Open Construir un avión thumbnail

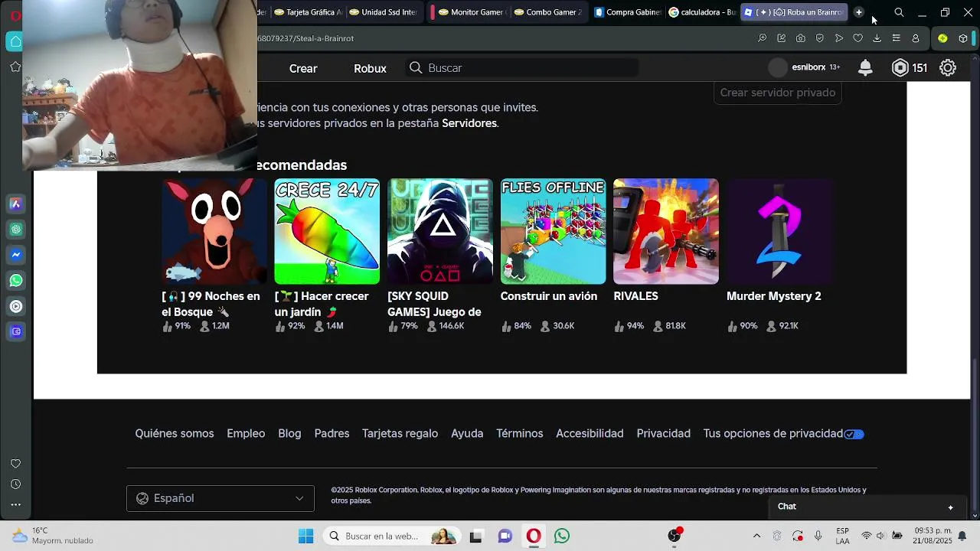[x=553, y=231]
